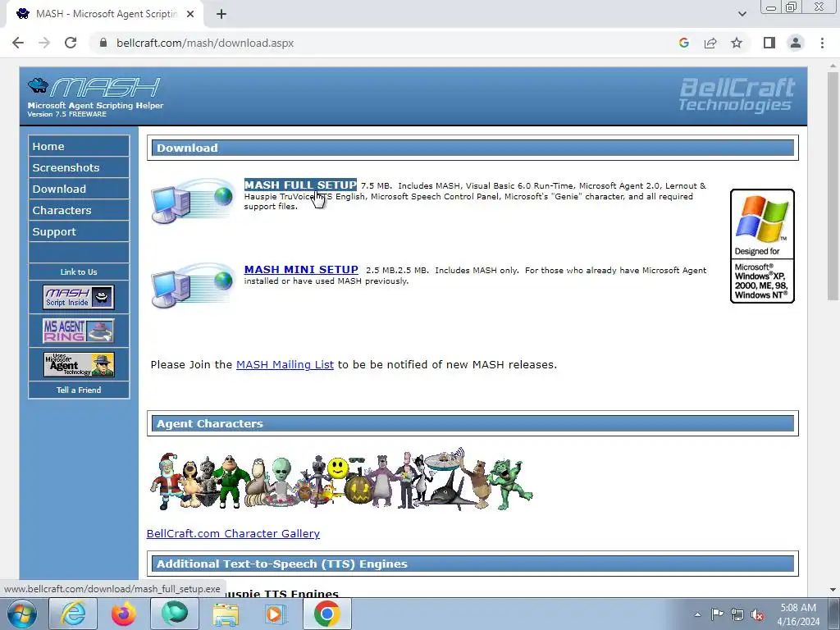Click the muted volume tray icon
840x630 pixels.
pos(757,614)
